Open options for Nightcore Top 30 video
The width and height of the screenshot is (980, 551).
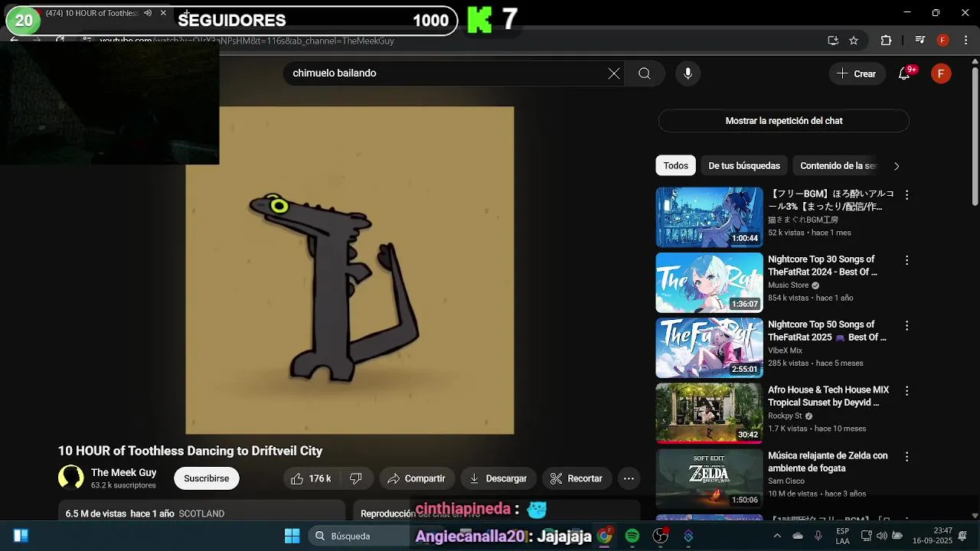tap(906, 260)
